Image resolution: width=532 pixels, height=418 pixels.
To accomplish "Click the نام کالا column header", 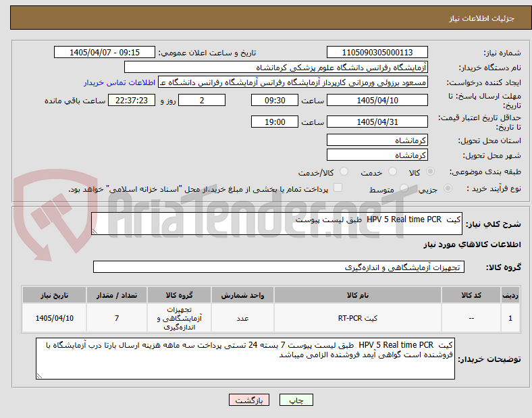I will (358, 295).
